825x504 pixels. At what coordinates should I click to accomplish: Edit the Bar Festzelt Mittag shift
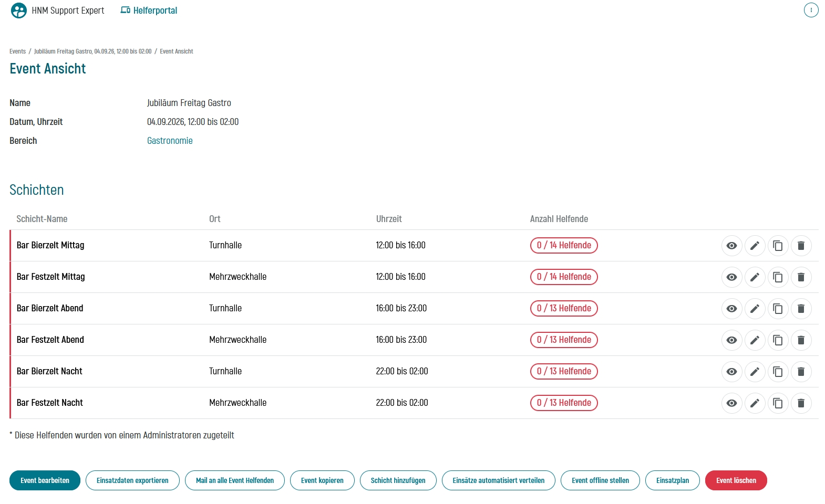(x=755, y=277)
